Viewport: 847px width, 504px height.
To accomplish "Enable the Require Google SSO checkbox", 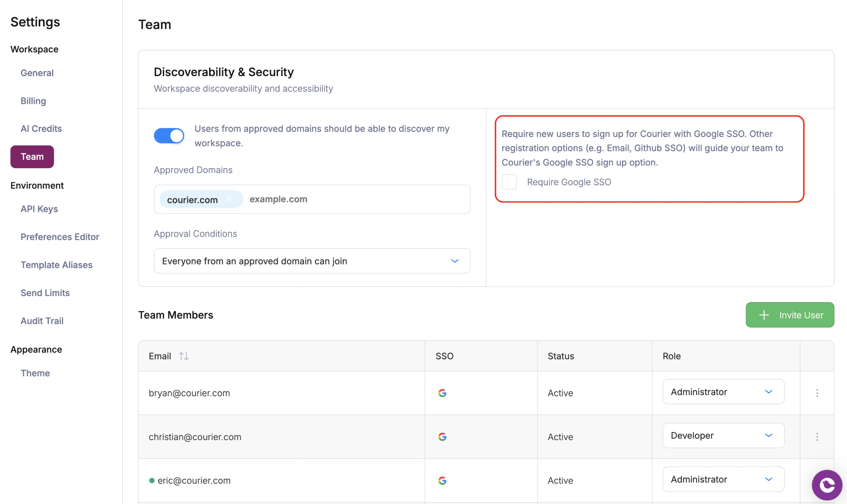I will (x=509, y=182).
